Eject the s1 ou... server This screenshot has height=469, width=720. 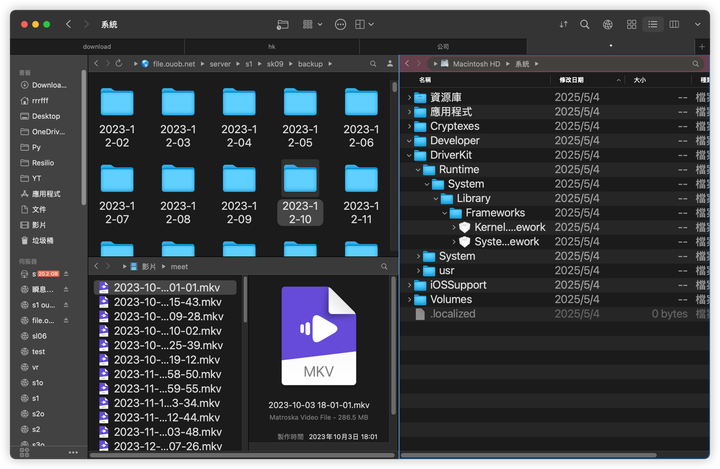[x=66, y=305]
